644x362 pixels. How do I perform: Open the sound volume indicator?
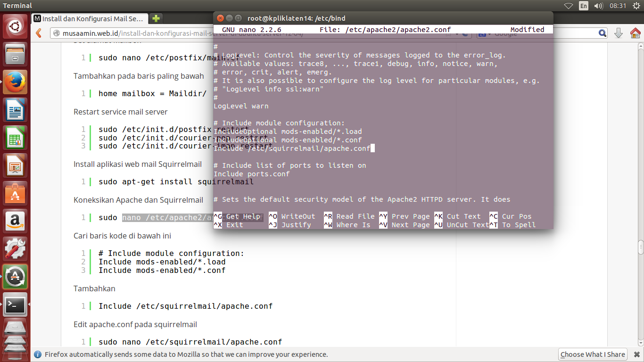click(599, 6)
